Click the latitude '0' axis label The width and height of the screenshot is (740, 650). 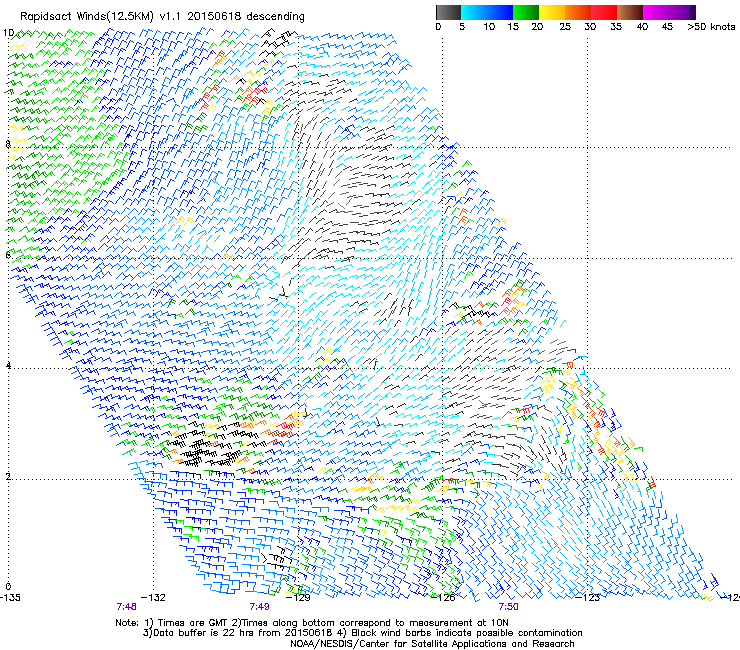8,587
